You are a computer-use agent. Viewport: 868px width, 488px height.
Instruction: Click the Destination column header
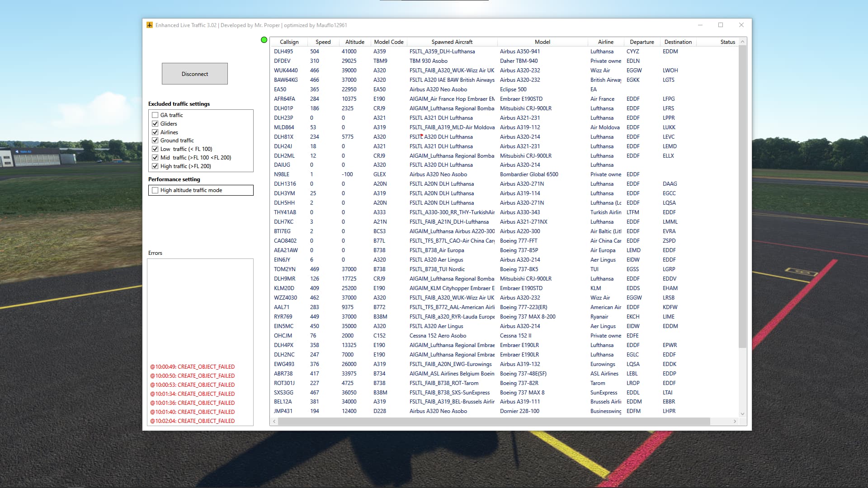click(678, 42)
